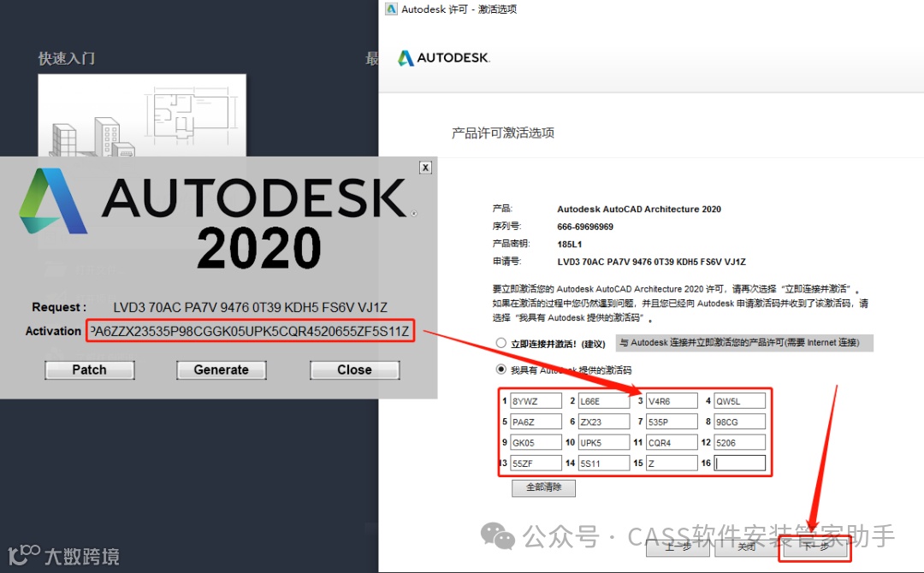
Task: Click activation code box 4 containing QW5L
Action: (x=739, y=401)
